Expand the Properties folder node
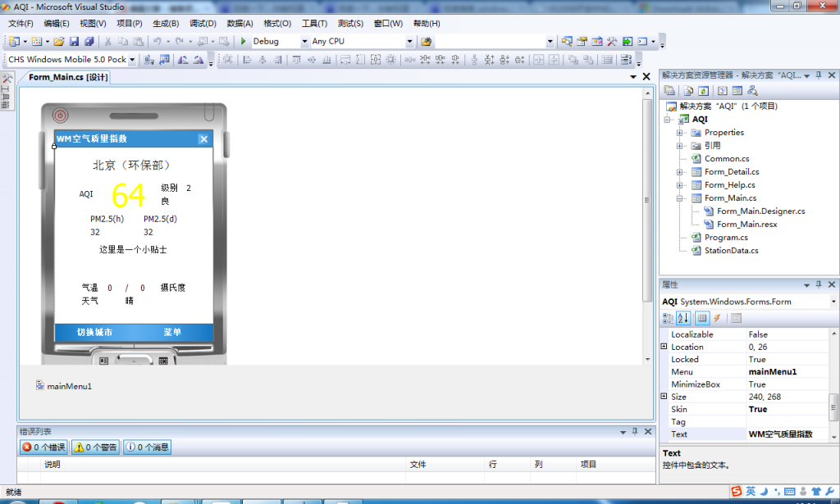Viewport: 840px width, 504px height. [x=679, y=133]
